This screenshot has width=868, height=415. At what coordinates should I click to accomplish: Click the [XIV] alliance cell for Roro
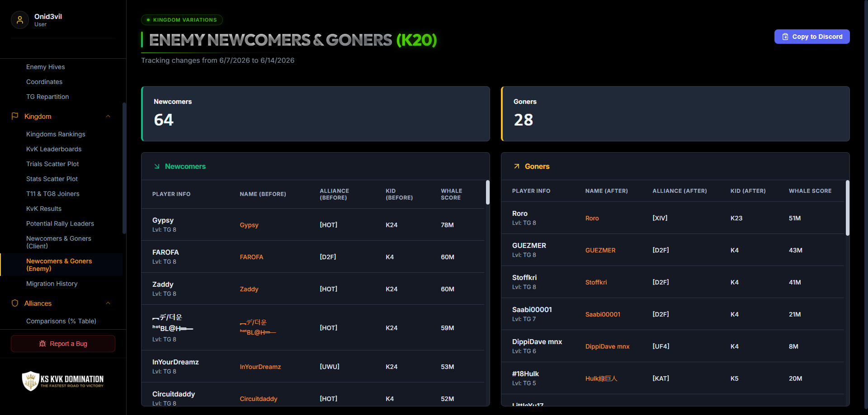[660, 218]
